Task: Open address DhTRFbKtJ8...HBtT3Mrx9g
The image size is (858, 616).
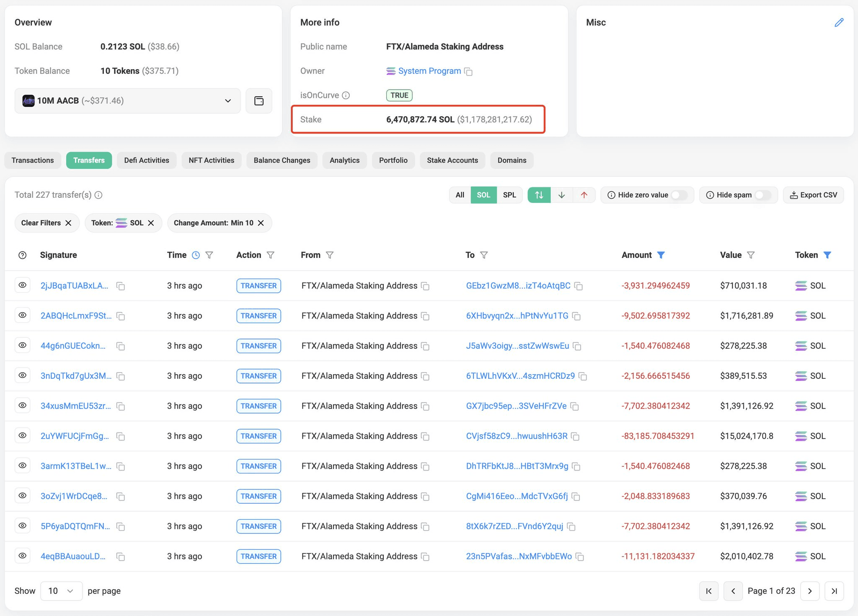Action: 517,466
